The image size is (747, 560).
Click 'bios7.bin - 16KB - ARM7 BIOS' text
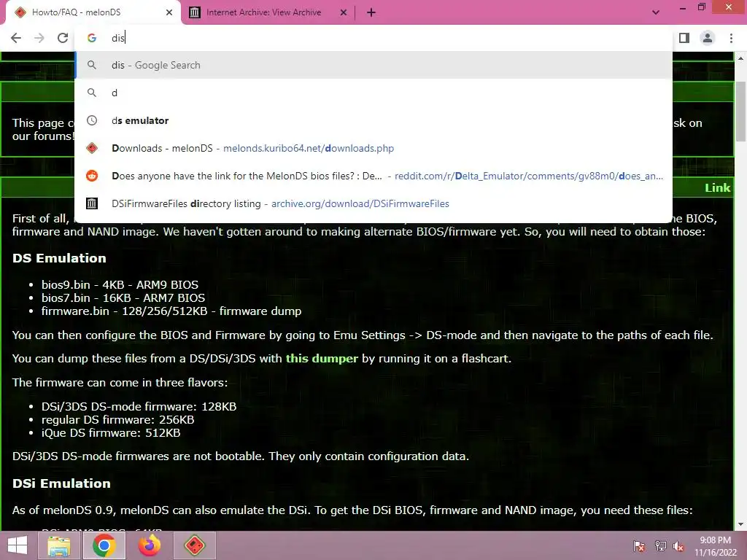click(x=123, y=298)
